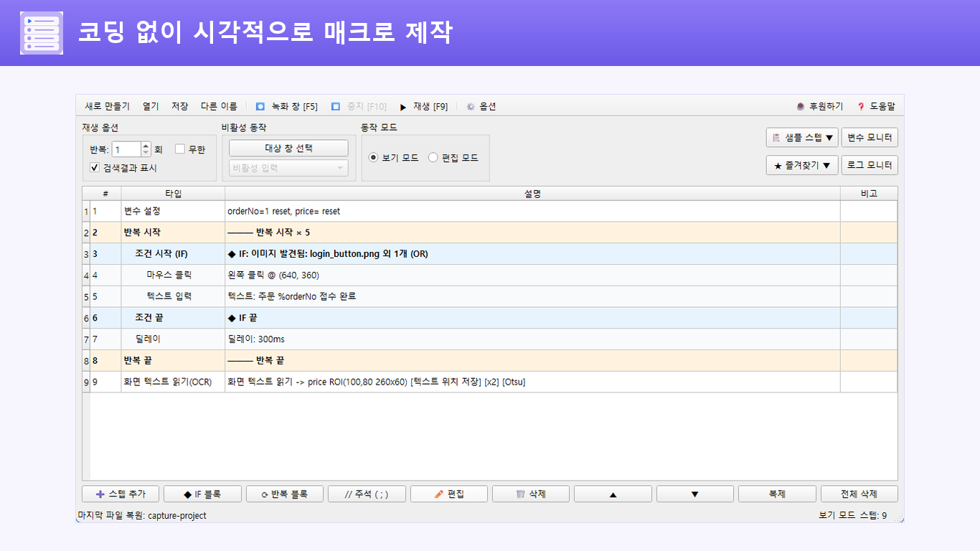Click the 비고 column header

[x=869, y=194]
